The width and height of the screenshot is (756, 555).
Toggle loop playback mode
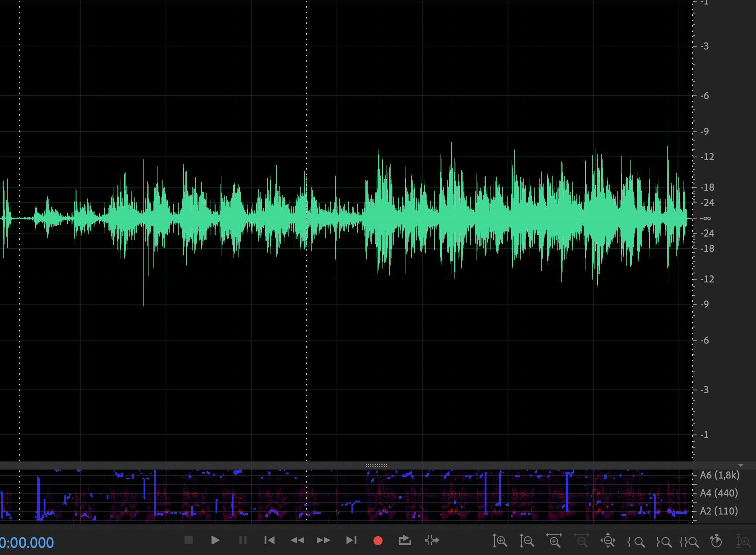pyautogui.click(x=405, y=541)
